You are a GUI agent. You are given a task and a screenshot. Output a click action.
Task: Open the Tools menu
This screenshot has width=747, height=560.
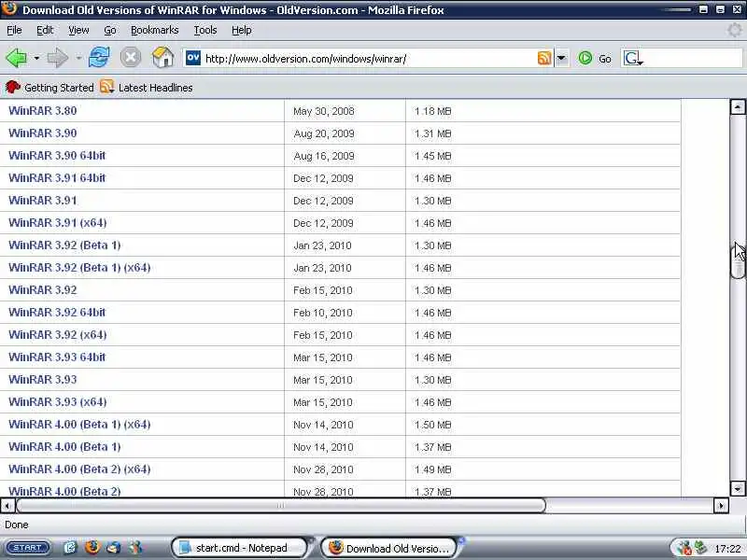(205, 30)
